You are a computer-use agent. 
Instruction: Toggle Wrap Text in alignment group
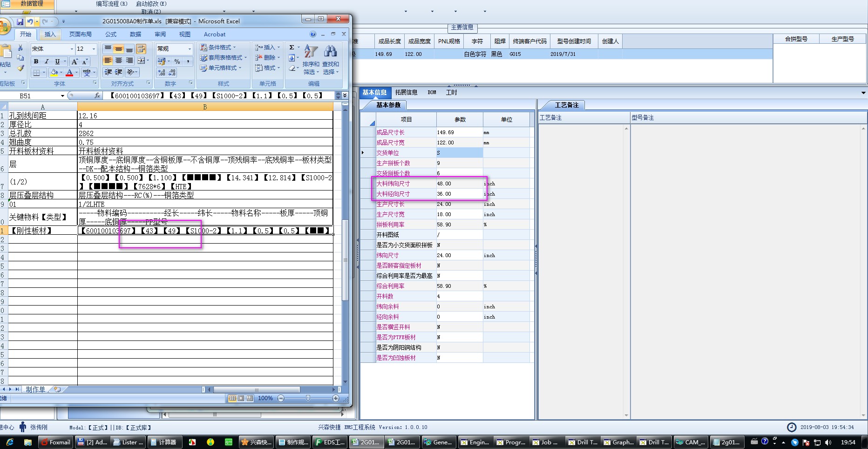tap(141, 49)
